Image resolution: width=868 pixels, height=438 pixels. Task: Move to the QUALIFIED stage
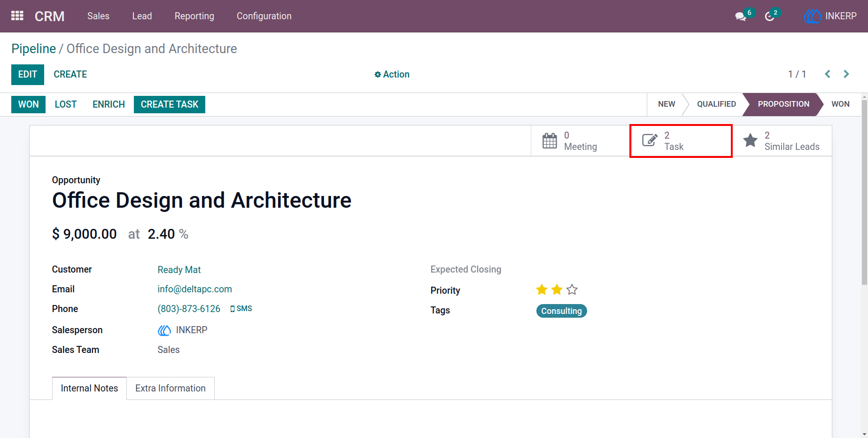pos(716,104)
